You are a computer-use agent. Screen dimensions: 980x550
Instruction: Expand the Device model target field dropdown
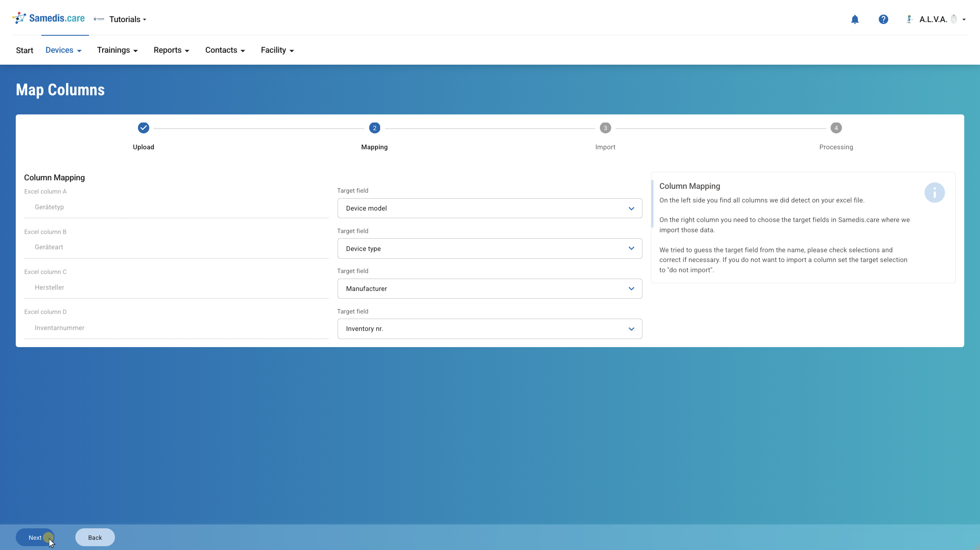pos(490,208)
